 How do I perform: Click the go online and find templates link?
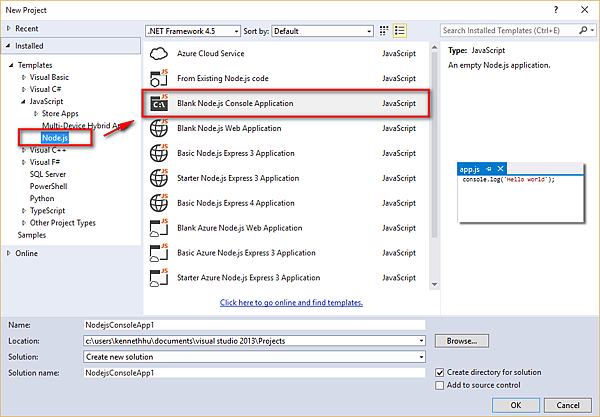click(291, 303)
